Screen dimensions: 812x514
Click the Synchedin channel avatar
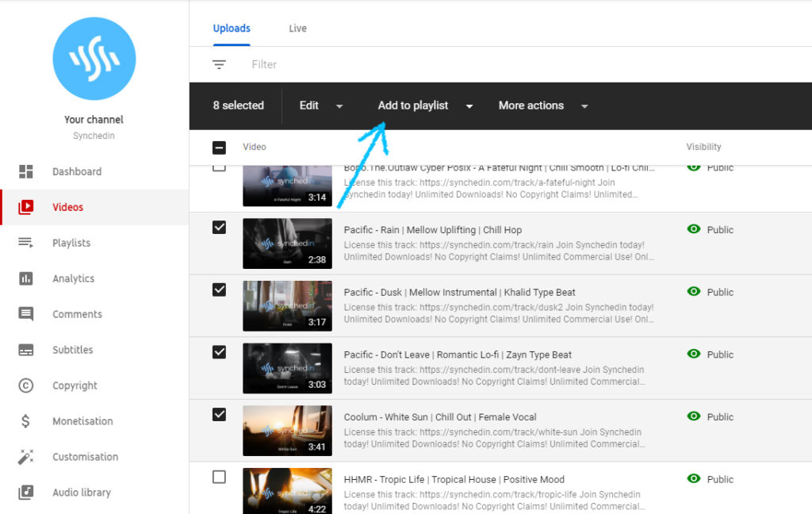tap(94, 59)
